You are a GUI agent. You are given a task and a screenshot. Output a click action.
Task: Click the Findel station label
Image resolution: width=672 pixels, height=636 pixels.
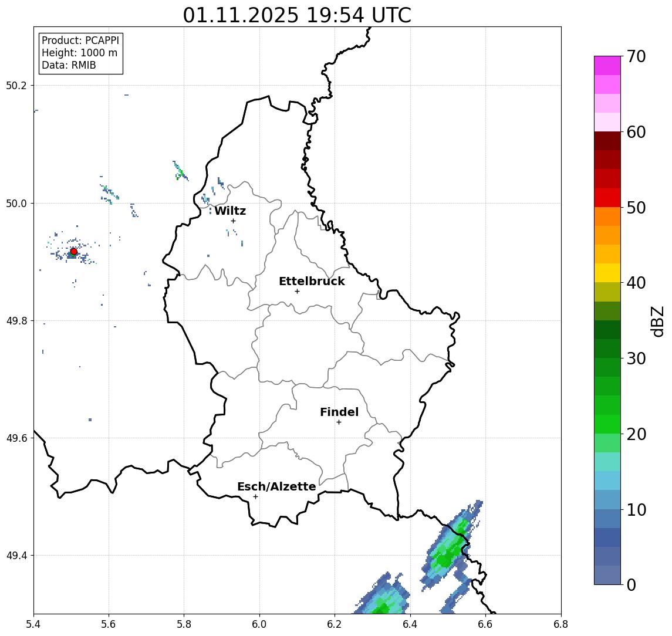coord(339,412)
